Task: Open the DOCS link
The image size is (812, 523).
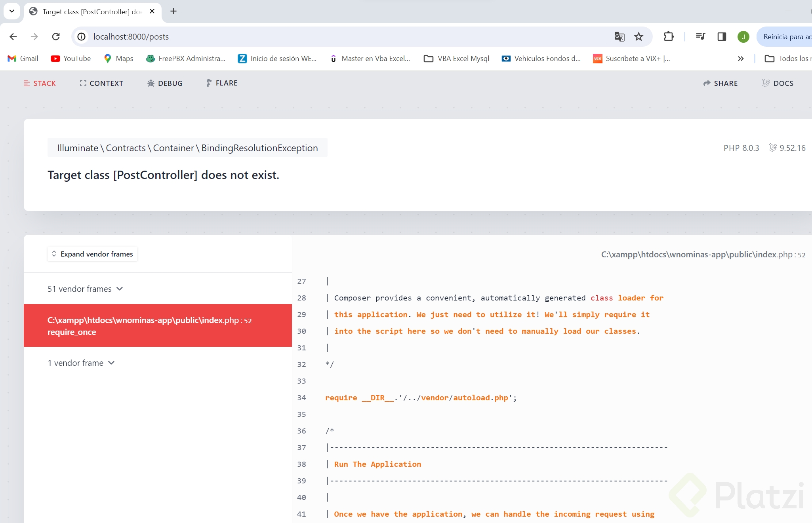Action: (778, 83)
